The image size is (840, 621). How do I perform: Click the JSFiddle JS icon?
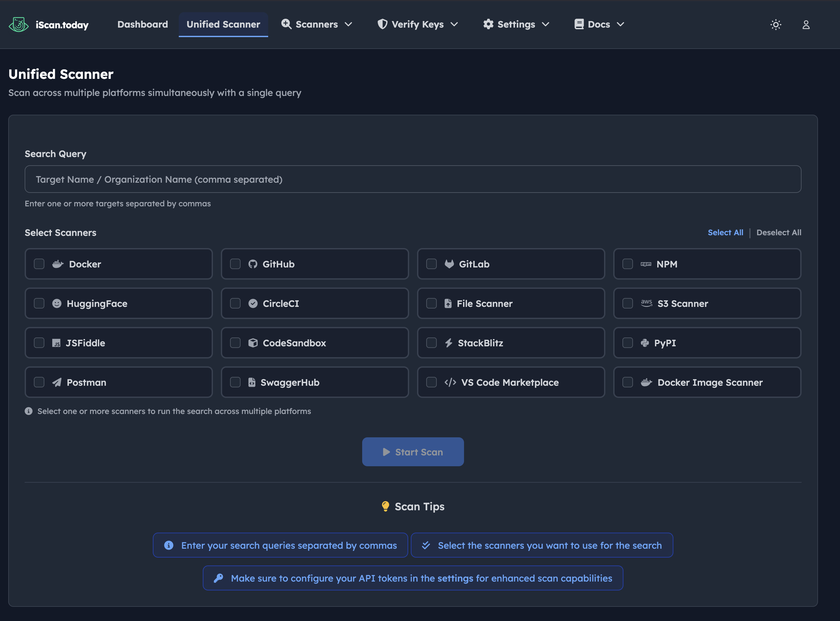56,343
